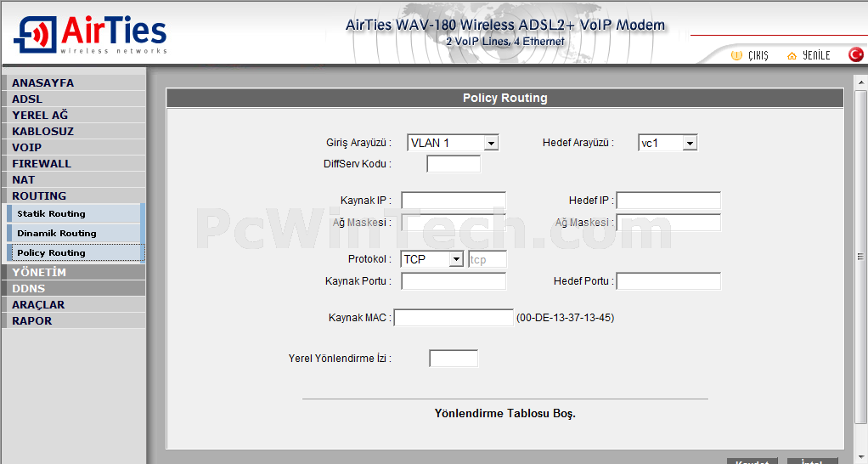The width and height of the screenshot is (868, 464).
Task: Collapse the ROUTING menu
Action: [x=74, y=195]
